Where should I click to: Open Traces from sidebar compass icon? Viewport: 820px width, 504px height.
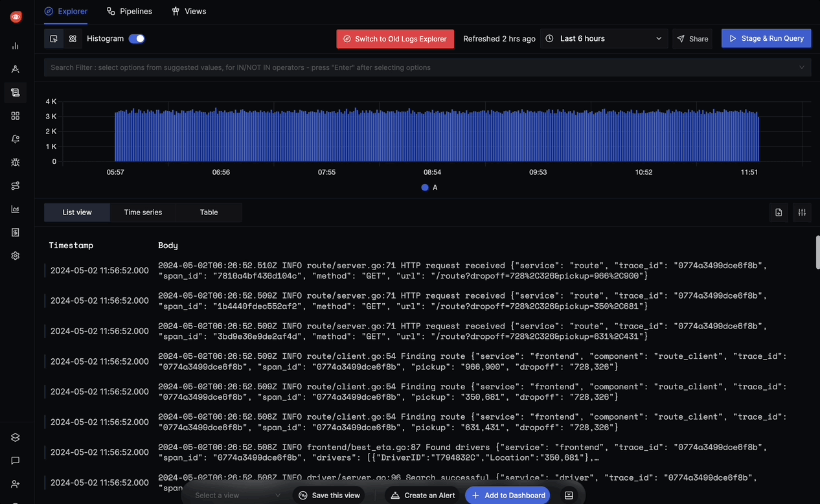pyautogui.click(x=16, y=69)
